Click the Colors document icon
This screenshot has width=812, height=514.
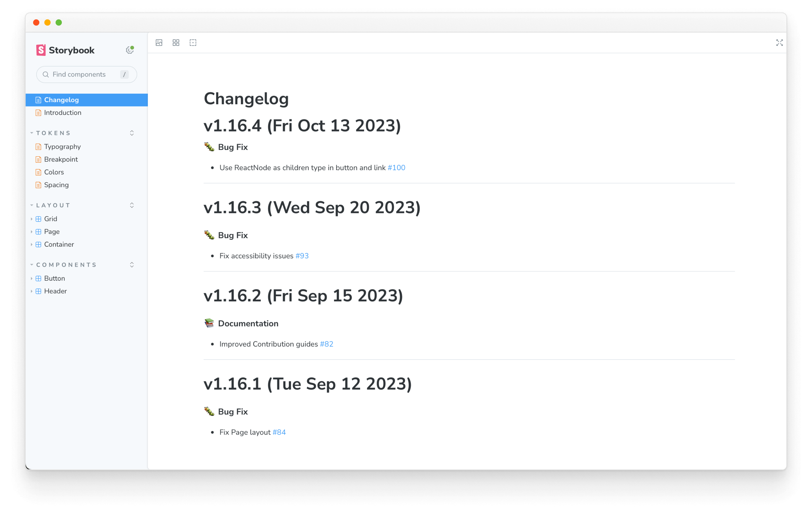coord(38,172)
